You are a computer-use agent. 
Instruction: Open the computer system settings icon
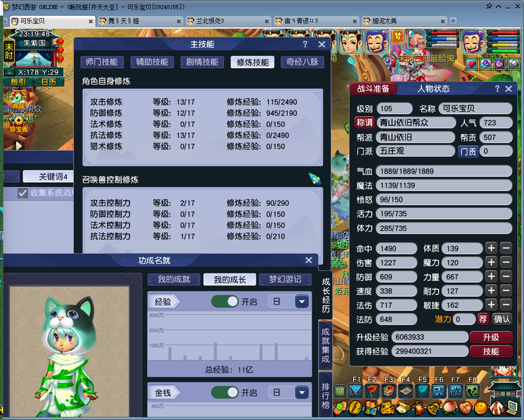pos(513,407)
